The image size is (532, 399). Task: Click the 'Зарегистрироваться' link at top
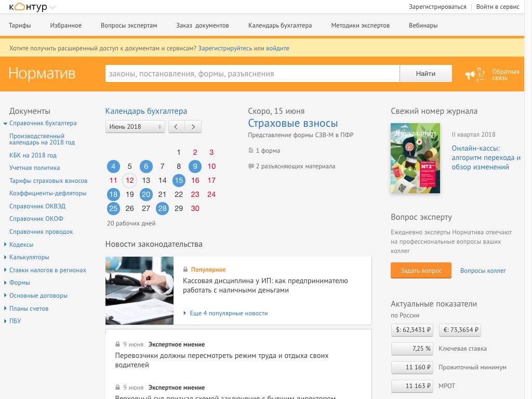[x=437, y=7]
